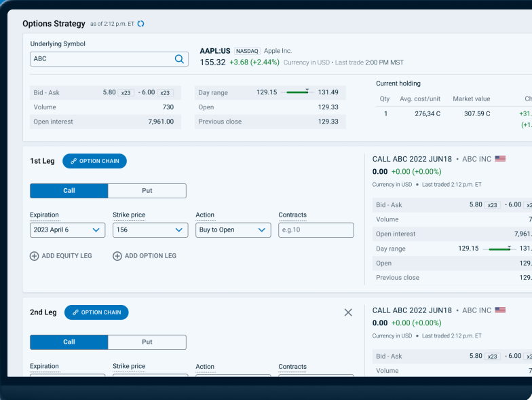This screenshot has width=532, height=400.
Task: Click the 155.32 last price
Action: [212, 62]
